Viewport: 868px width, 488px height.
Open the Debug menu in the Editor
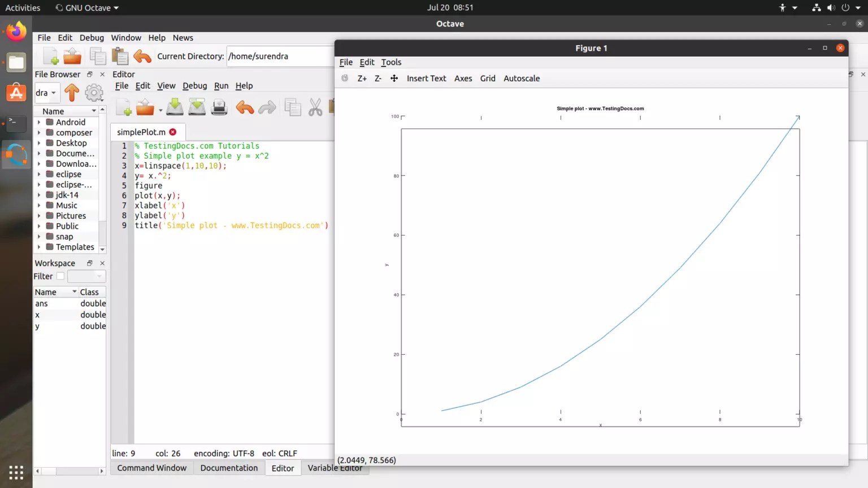pyautogui.click(x=194, y=85)
